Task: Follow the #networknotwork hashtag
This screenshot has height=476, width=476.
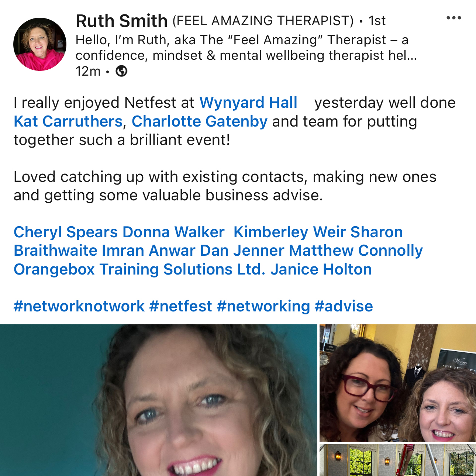Action: 79,306
